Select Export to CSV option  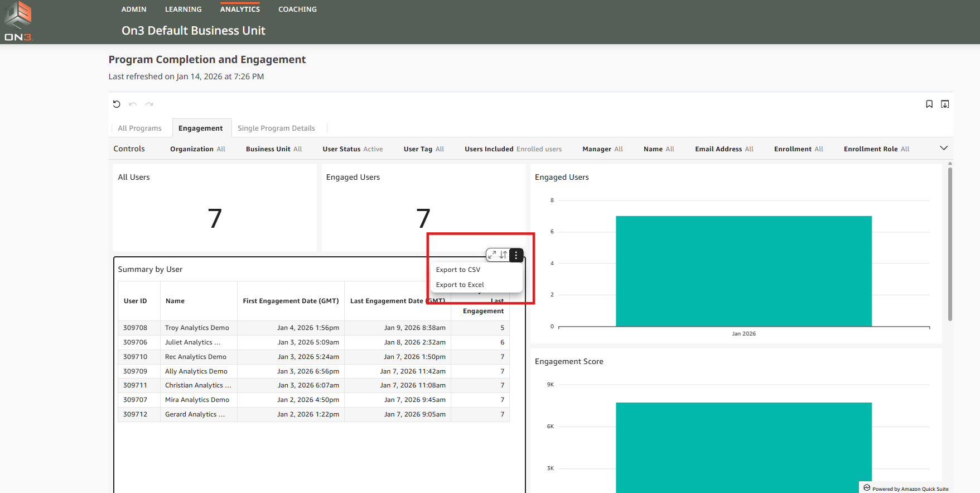click(458, 270)
